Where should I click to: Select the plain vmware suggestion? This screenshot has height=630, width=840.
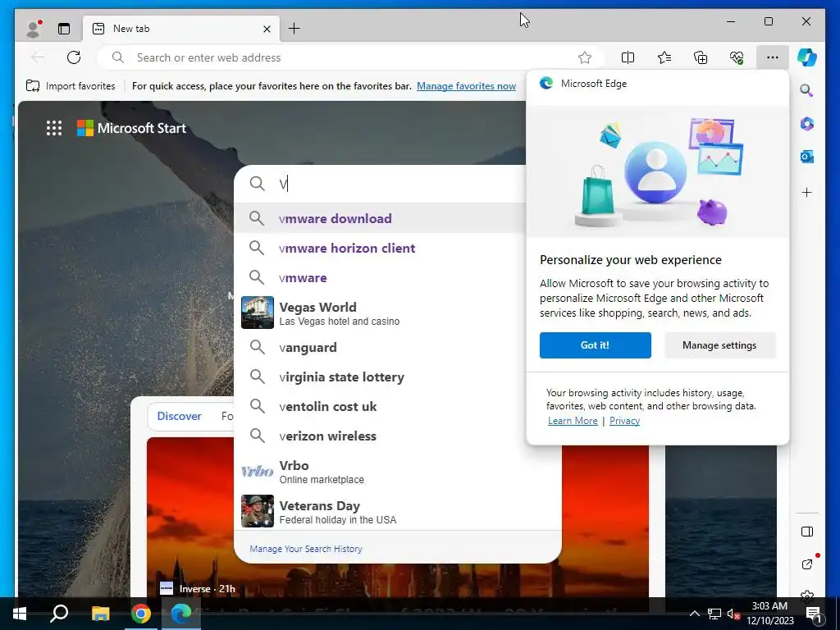(381, 277)
